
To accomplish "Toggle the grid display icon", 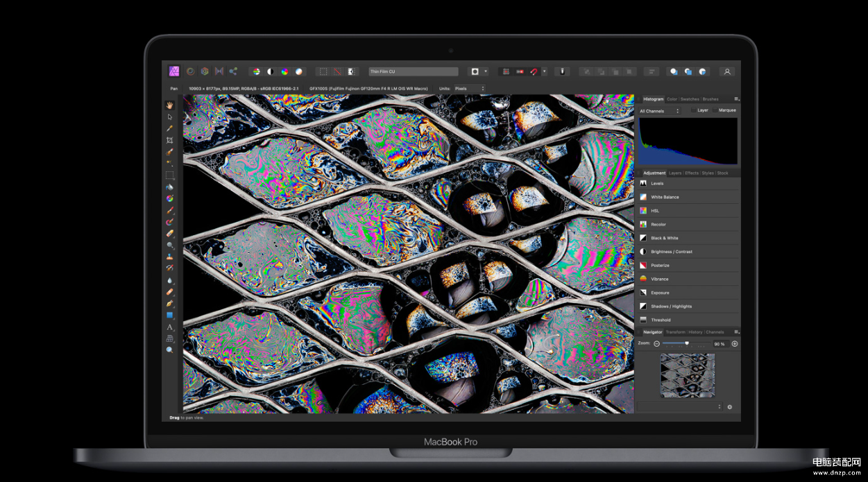I will pos(507,71).
